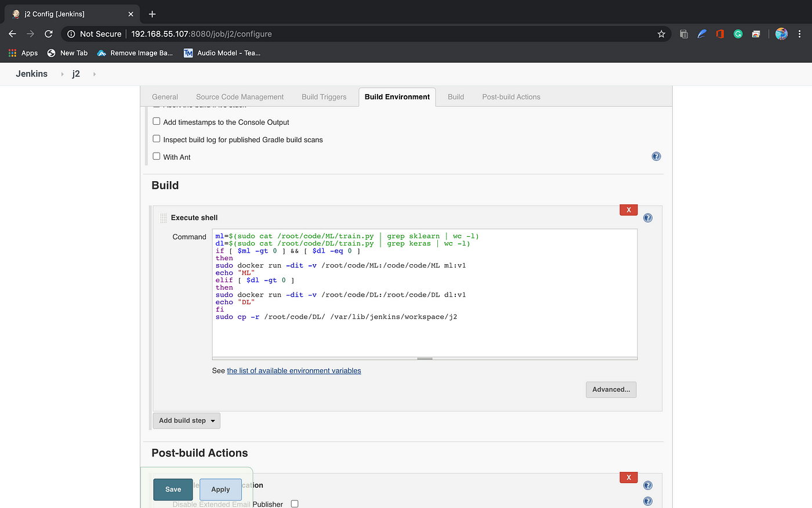812x508 pixels.
Task: Click inside the shell Command text area
Action: [x=425, y=293]
